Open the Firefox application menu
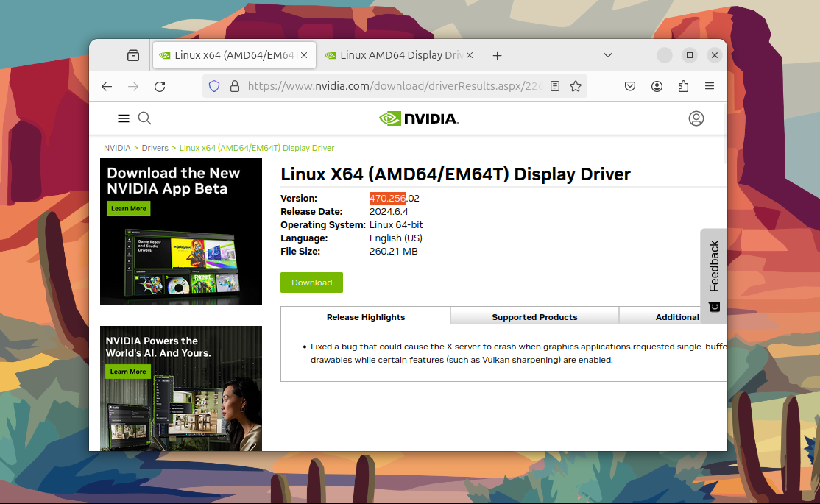The image size is (820, 504). [710, 86]
